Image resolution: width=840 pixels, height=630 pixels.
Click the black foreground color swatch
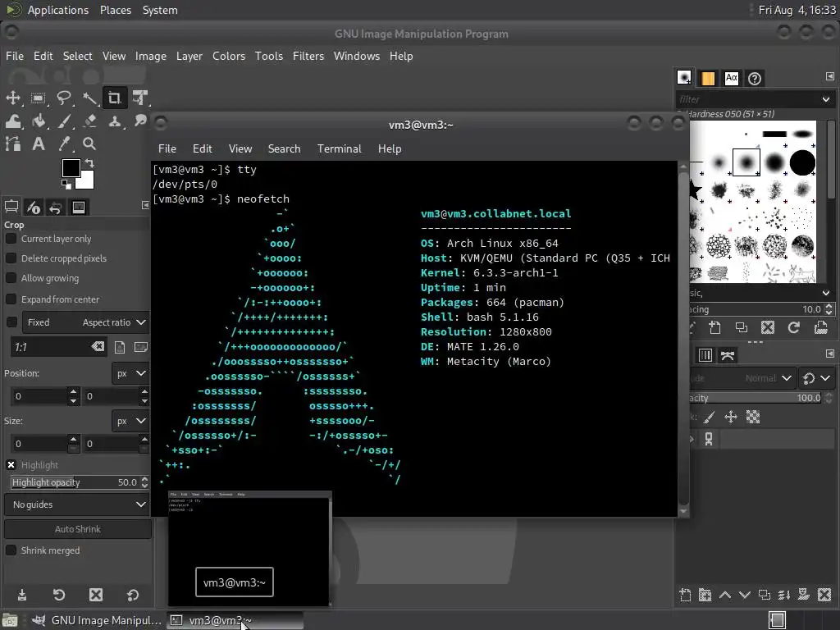coord(71,167)
